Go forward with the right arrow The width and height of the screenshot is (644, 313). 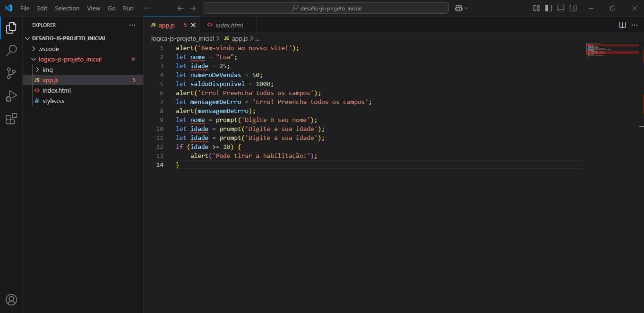coord(192,8)
